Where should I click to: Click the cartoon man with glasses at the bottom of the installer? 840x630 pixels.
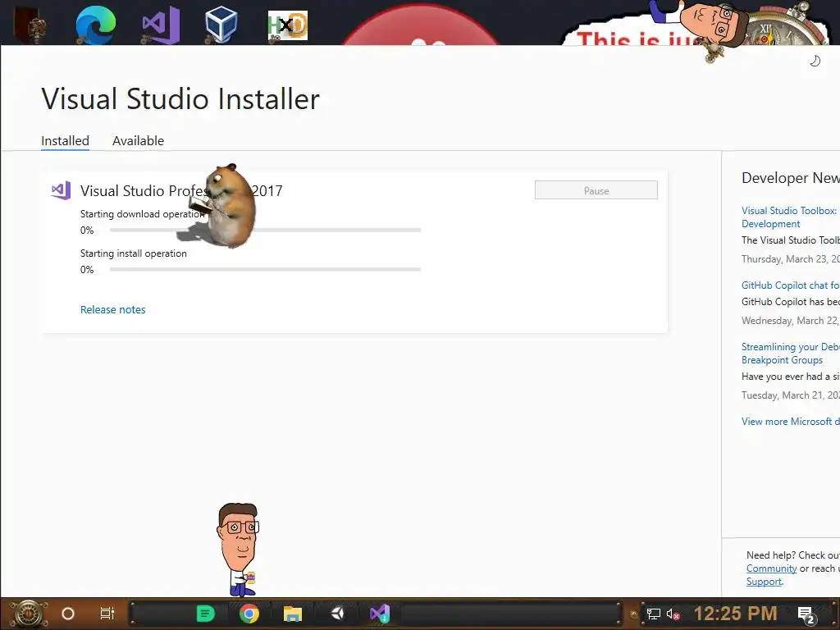[238, 549]
